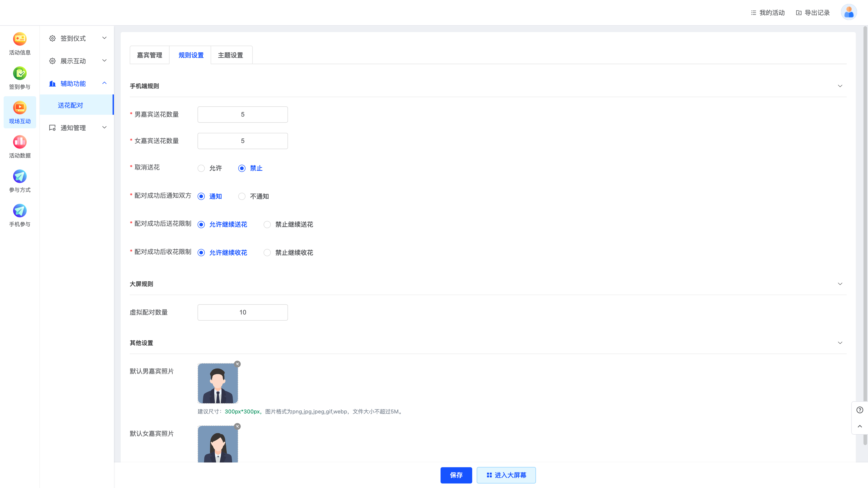
Task: Collapse the 手机端规则 section chevron
Action: pyautogui.click(x=840, y=86)
